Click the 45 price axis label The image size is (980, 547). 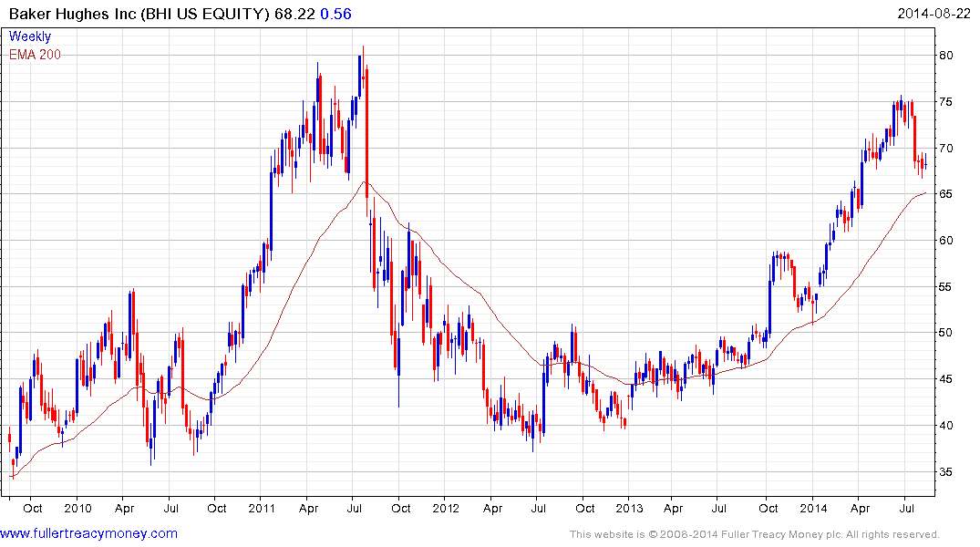click(946, 379)
